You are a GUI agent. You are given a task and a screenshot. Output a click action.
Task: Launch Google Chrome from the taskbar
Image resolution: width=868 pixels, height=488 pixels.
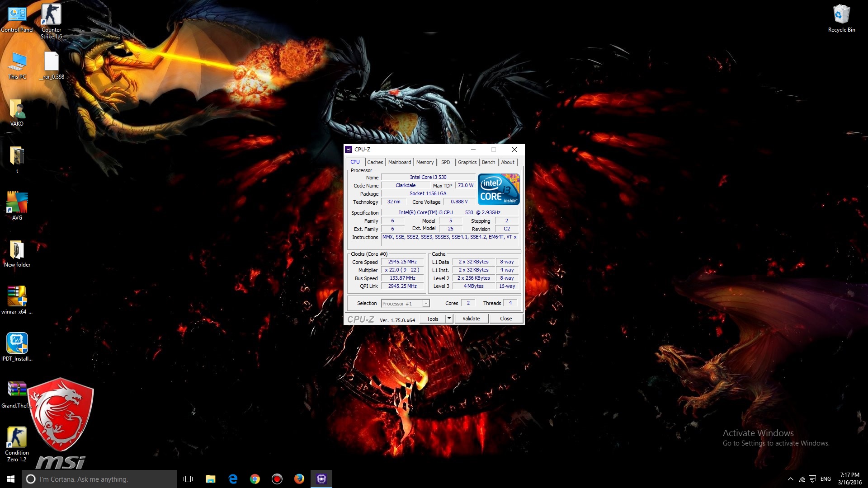coord(255,479)
